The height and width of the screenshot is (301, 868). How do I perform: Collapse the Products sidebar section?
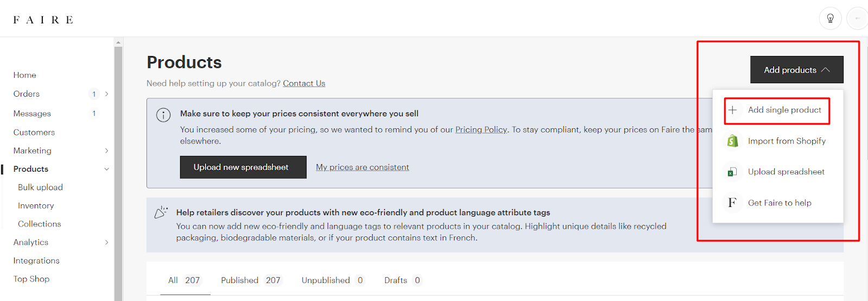click(107, 169)
